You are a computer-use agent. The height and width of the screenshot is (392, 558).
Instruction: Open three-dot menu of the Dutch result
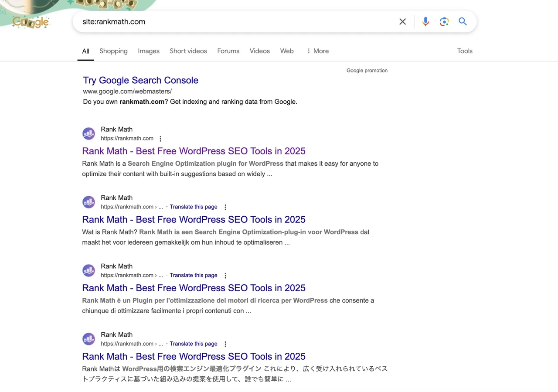pos(225,207)
